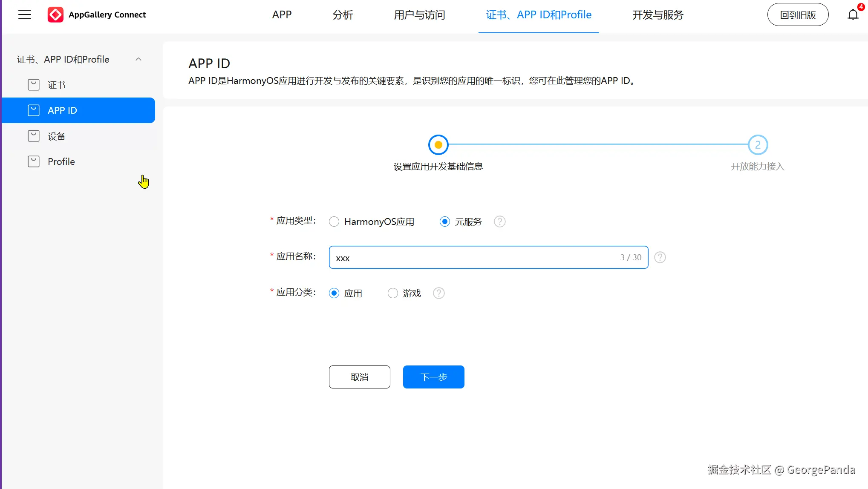Click the 回到旧版 button

(x=797, y=14)
